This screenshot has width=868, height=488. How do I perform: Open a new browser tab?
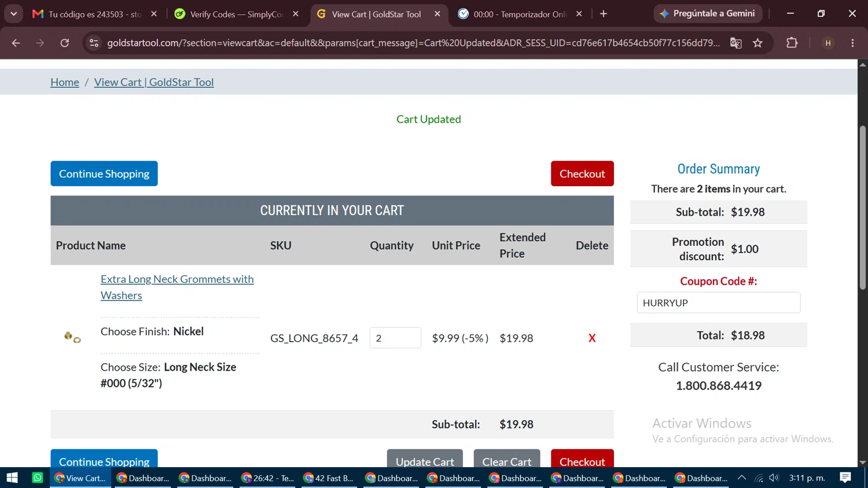[604, 14]
